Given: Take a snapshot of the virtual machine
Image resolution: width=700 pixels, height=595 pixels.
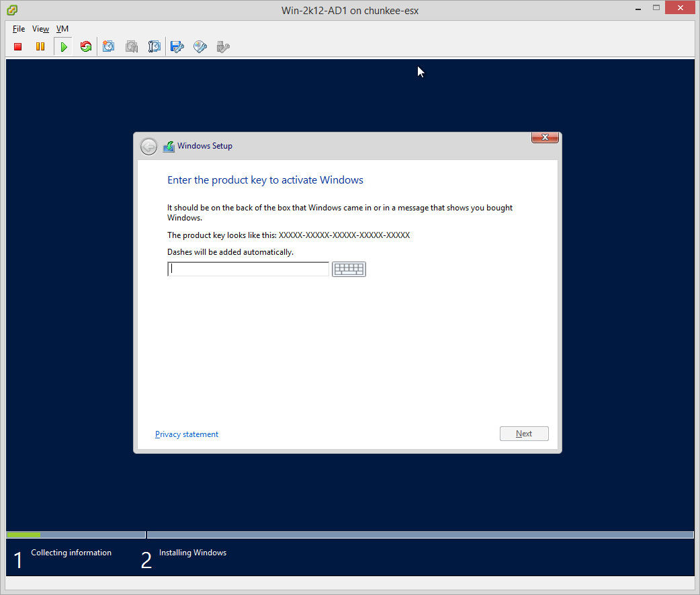Looking at the screenshot, I should pyautogui.click(x=109, y=46).
